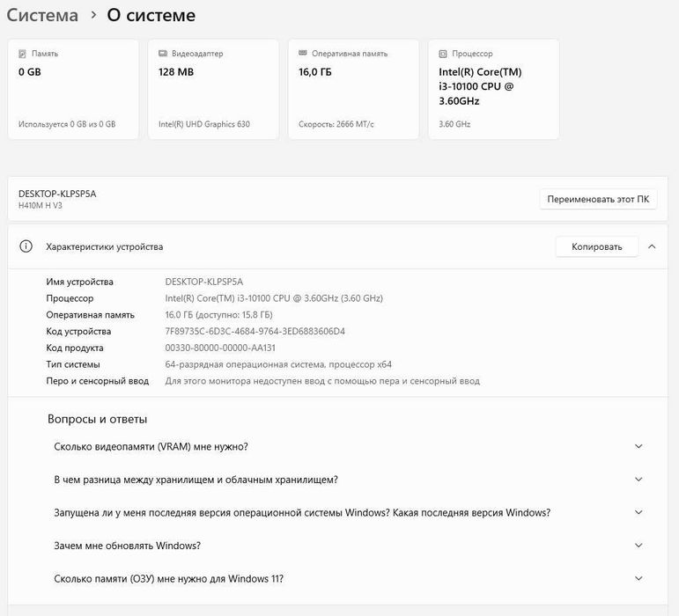Screen dimensions: 679x616
Task: Collapse the Характеристики устройства section chevron
Action: 652,247
